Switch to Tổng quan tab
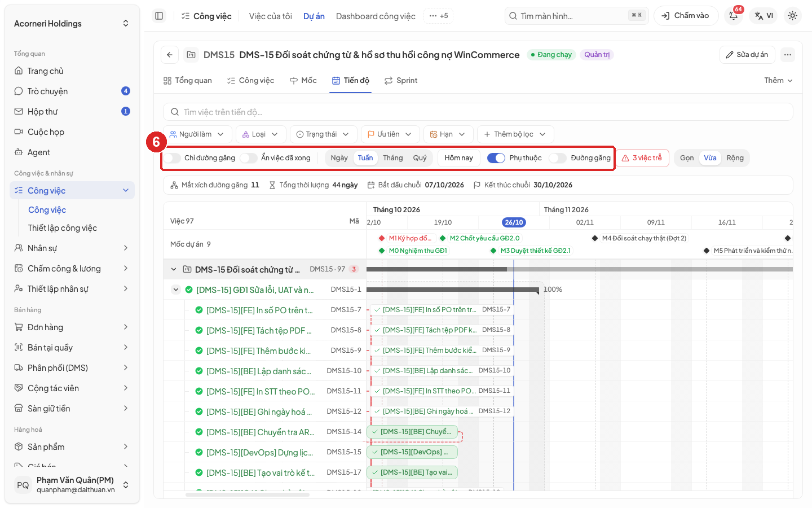812x508 pixels. click(188, 81)
